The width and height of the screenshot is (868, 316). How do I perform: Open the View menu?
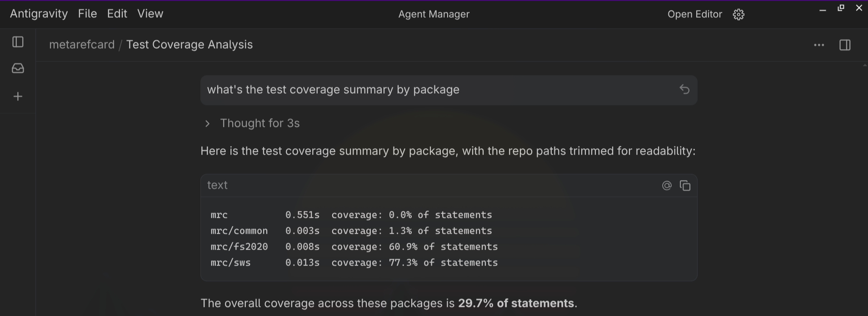pyautogui.click(x=150, y=14)
